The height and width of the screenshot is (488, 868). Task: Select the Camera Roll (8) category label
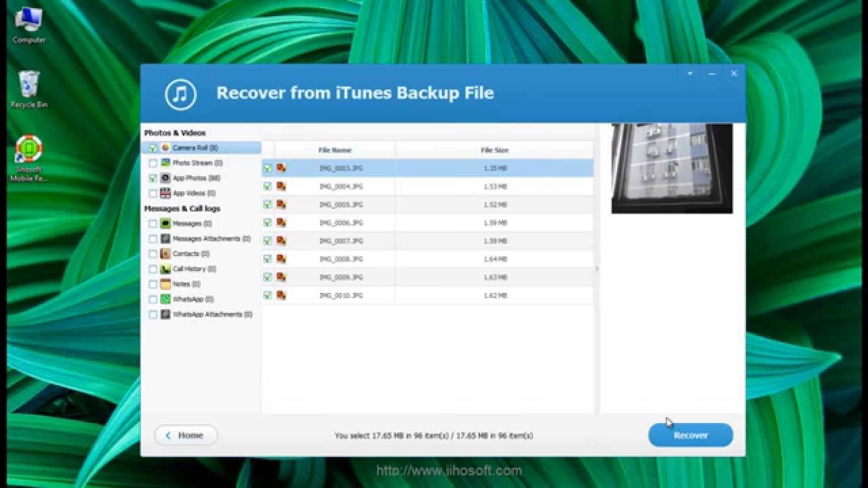(195, 148)
